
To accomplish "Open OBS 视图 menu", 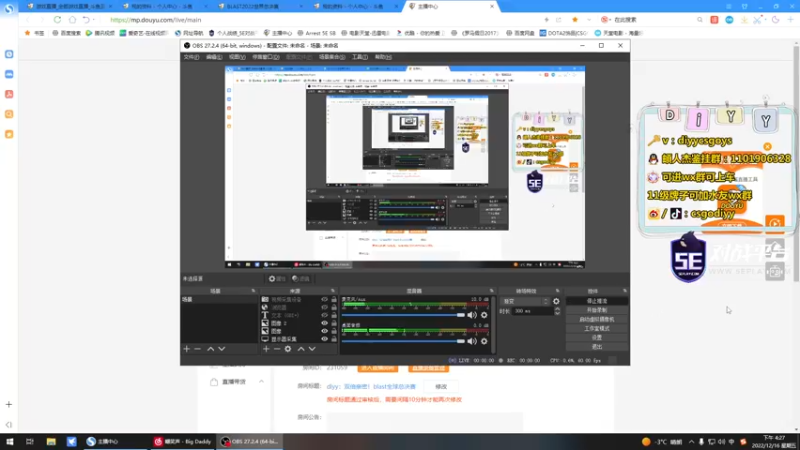I will (237, 57).
